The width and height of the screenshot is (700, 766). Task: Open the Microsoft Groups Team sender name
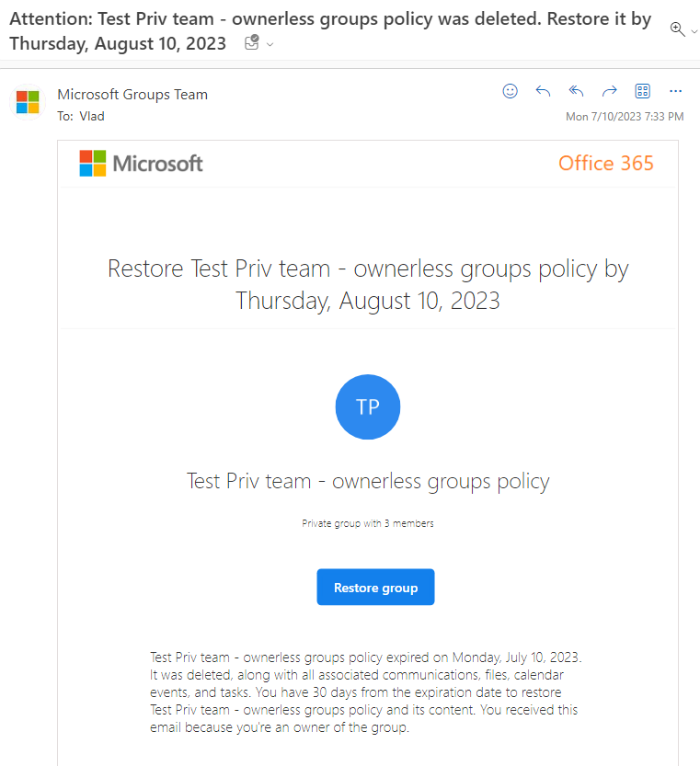point(132,95)
